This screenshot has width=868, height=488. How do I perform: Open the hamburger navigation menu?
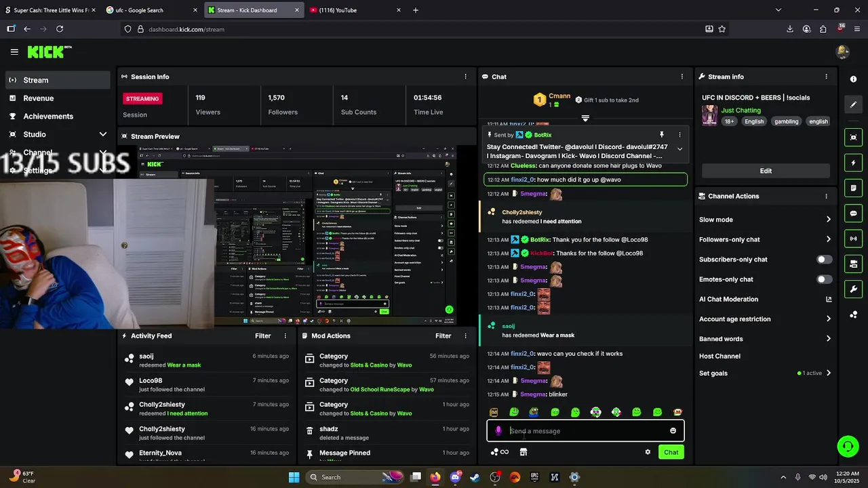(x=14, y=52)
